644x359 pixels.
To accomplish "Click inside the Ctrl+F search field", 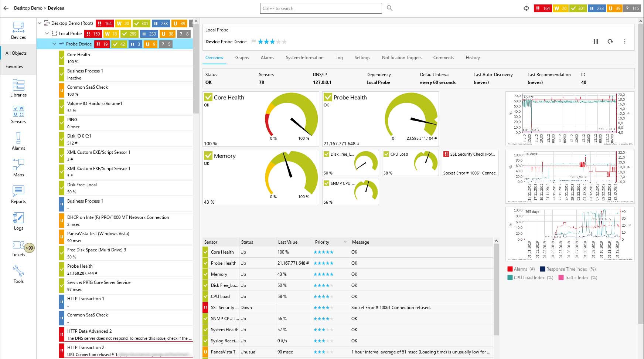I will [x=321, y=8].
